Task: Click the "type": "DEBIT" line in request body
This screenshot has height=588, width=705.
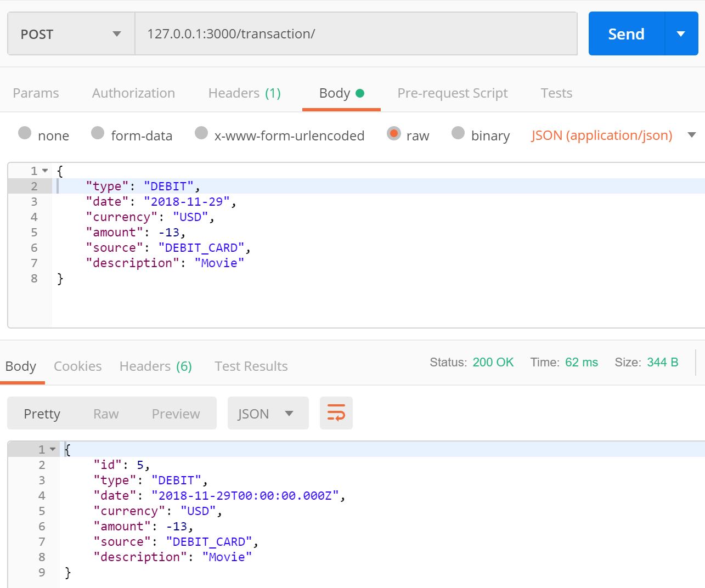Action: pos(143,186)
